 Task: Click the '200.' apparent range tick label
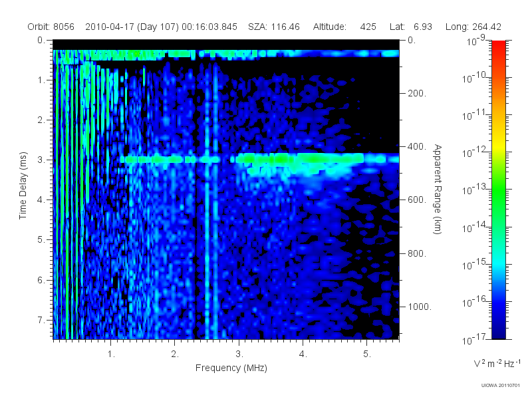(x=417, y=93)
